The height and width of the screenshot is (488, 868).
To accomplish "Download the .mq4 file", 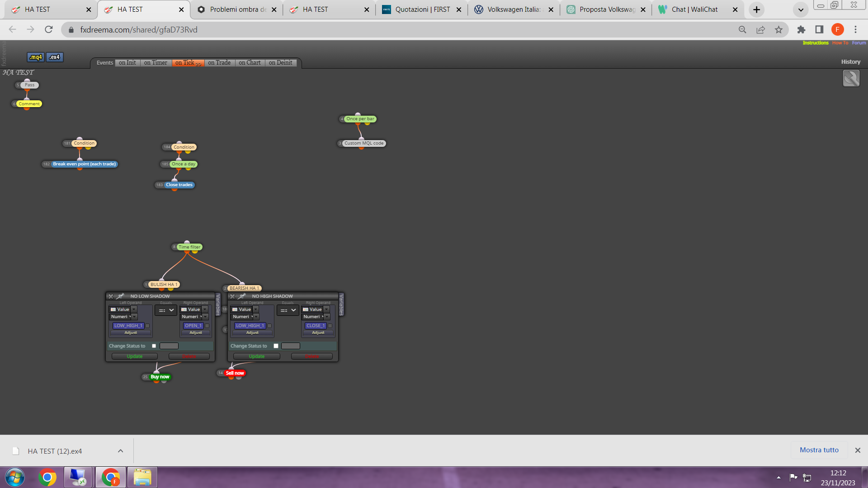I will coord(36,57).
